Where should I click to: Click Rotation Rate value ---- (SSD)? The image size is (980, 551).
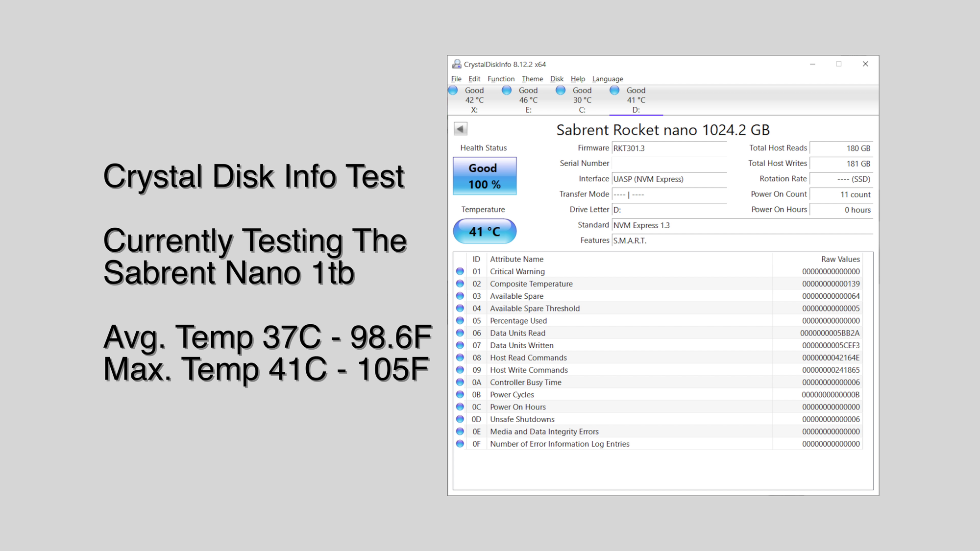pos(841,179)
